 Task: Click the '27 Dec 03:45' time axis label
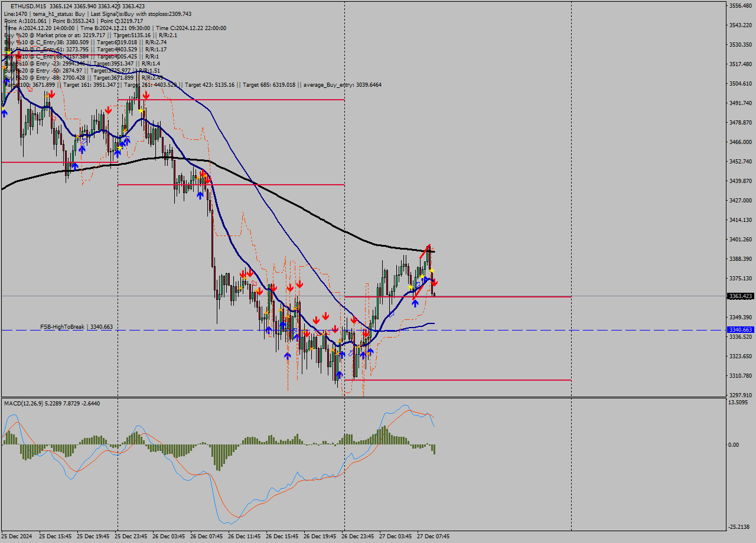[396, 537]
